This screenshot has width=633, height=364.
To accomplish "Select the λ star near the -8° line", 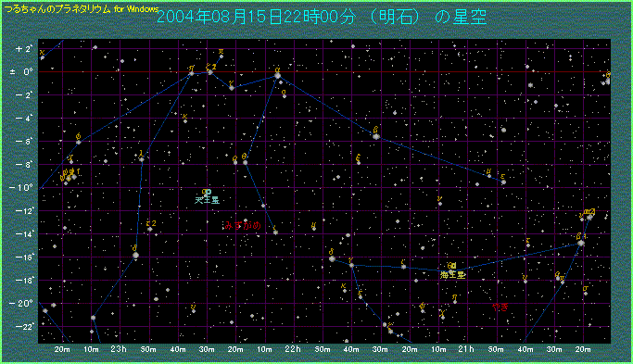I will click(141, 159).
